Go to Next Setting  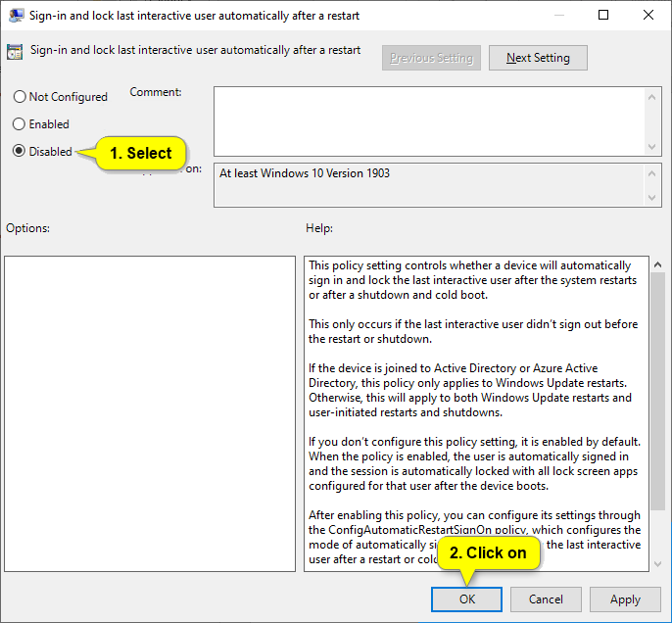(537, 58)
